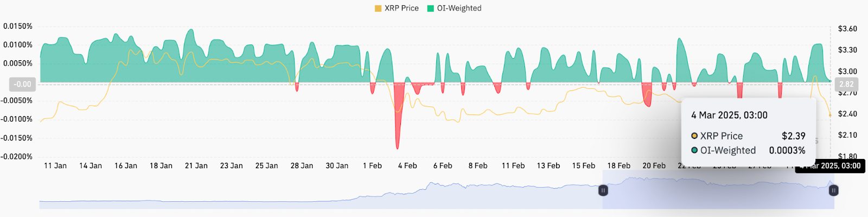Click the '-0.0200%' left axis label

[x=18, y=156]
